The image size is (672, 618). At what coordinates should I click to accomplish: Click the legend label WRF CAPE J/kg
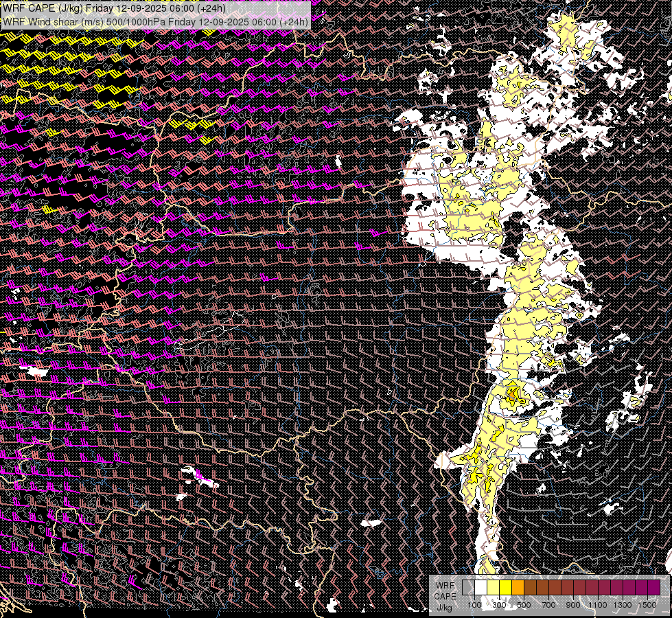pyautogui.click(x=445, y=597)
